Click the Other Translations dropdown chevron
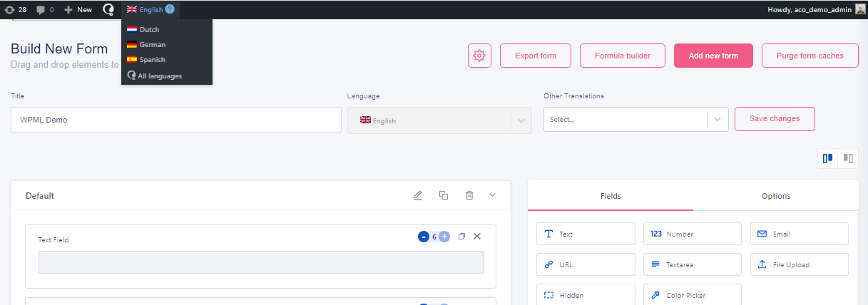Screen dimensions: 868x305 click(x=718, y=120)
